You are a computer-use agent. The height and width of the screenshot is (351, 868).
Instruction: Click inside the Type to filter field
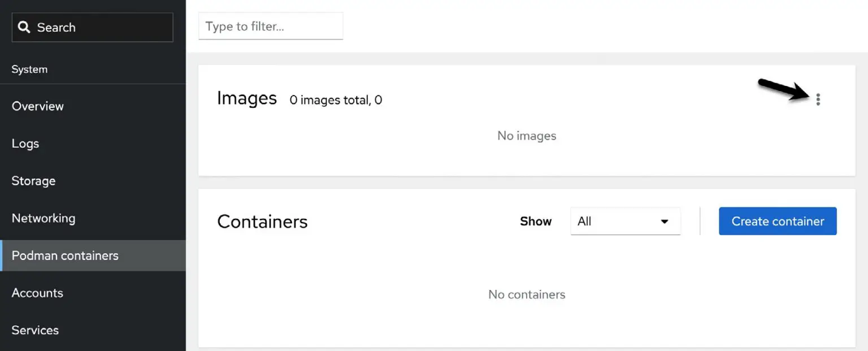point(270,26)
